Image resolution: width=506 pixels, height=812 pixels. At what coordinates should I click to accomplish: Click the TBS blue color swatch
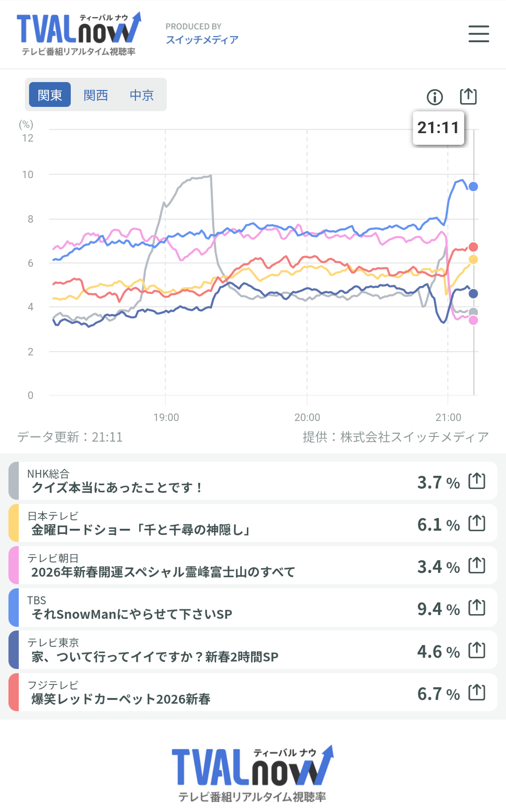pyautogui.click(x=14, y=608)
